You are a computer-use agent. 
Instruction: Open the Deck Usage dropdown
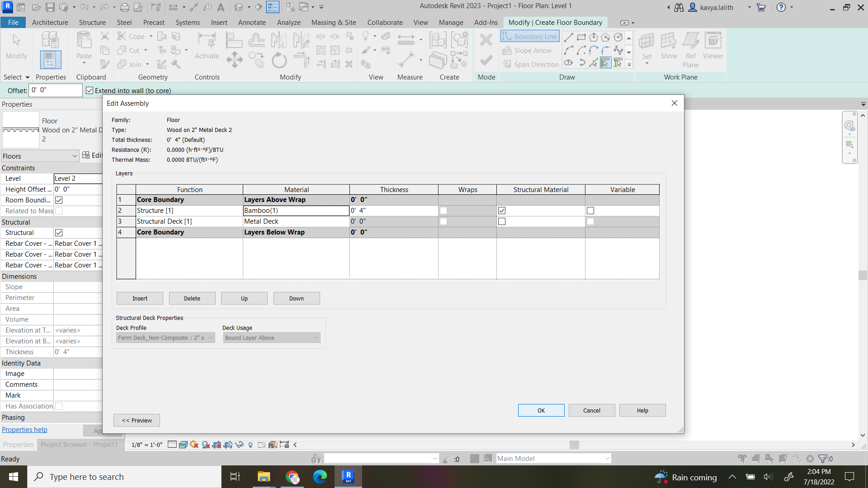[x=271, y=338]
